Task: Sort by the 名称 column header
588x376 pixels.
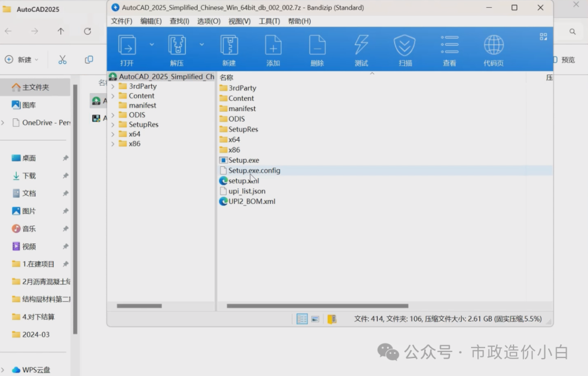Action: [x=226, y=77]
